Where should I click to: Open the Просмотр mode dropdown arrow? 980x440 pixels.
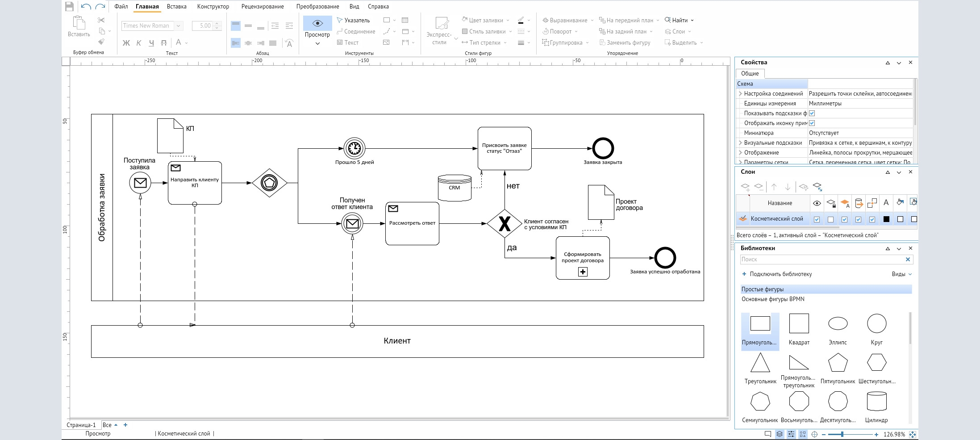point(317,44)
